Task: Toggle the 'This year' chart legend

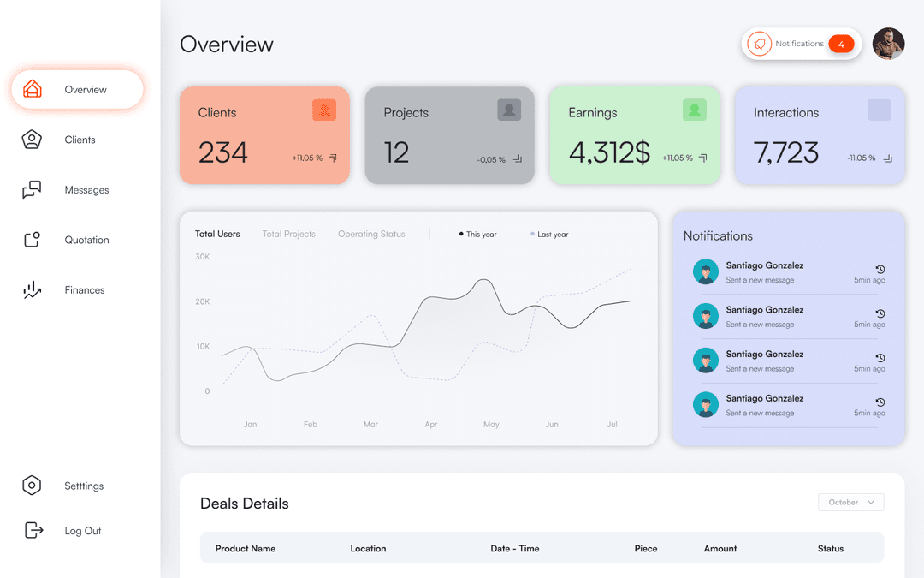Action: (x=477, y=234)
